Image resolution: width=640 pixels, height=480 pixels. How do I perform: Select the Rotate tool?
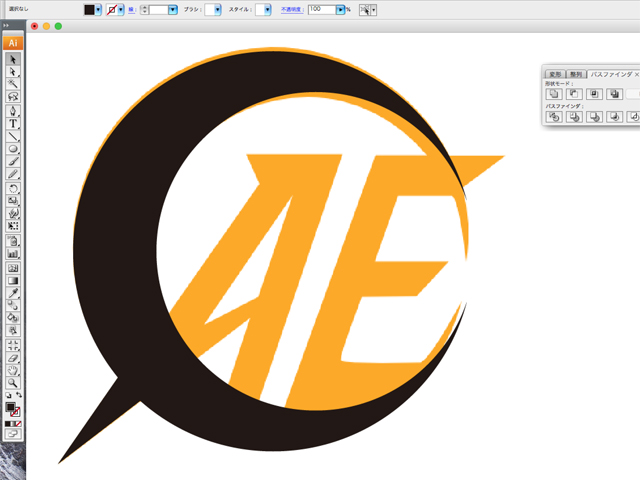13,188
